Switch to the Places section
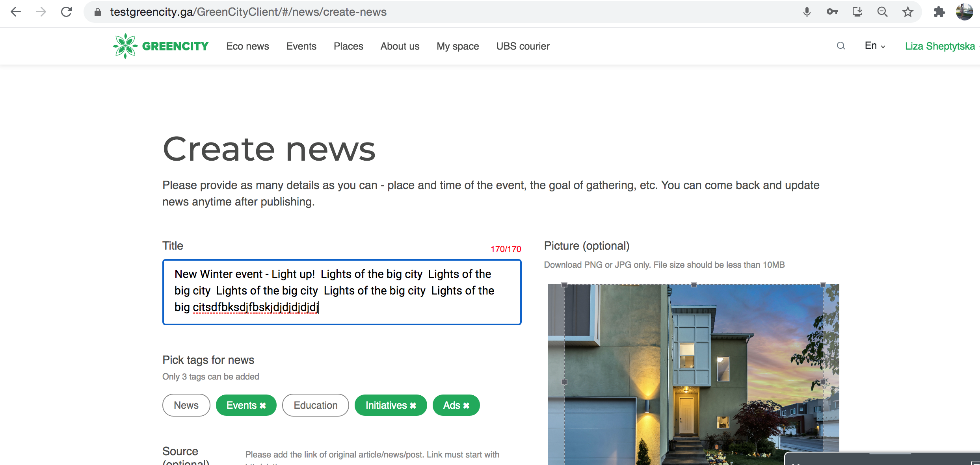The height and width of the screenshot is (465, 980). pos(348,46)
